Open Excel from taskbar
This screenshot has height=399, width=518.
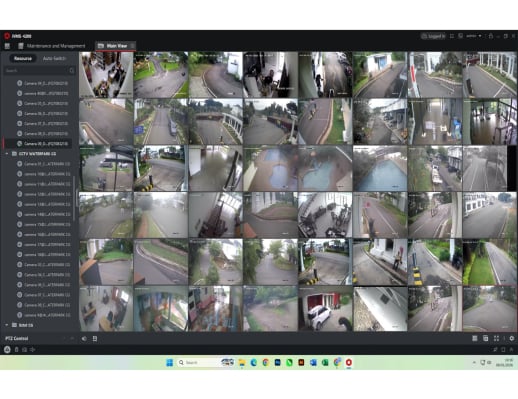pos(325,363)
